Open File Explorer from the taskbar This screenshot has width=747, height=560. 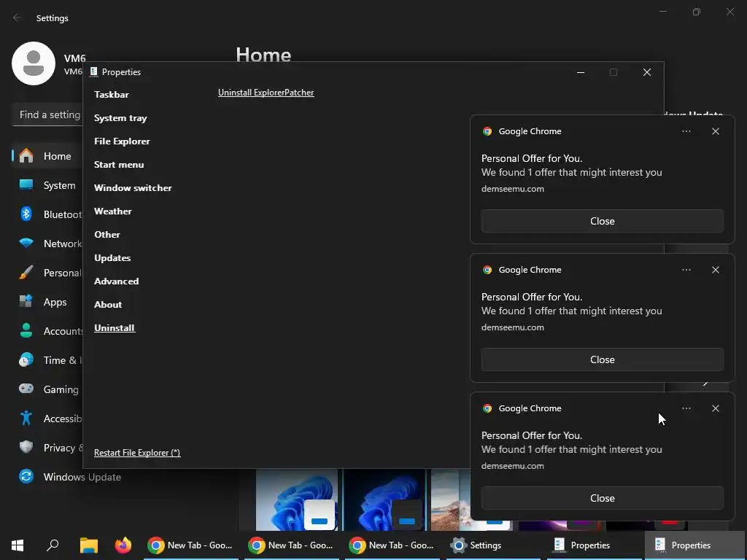click(88, 545)
